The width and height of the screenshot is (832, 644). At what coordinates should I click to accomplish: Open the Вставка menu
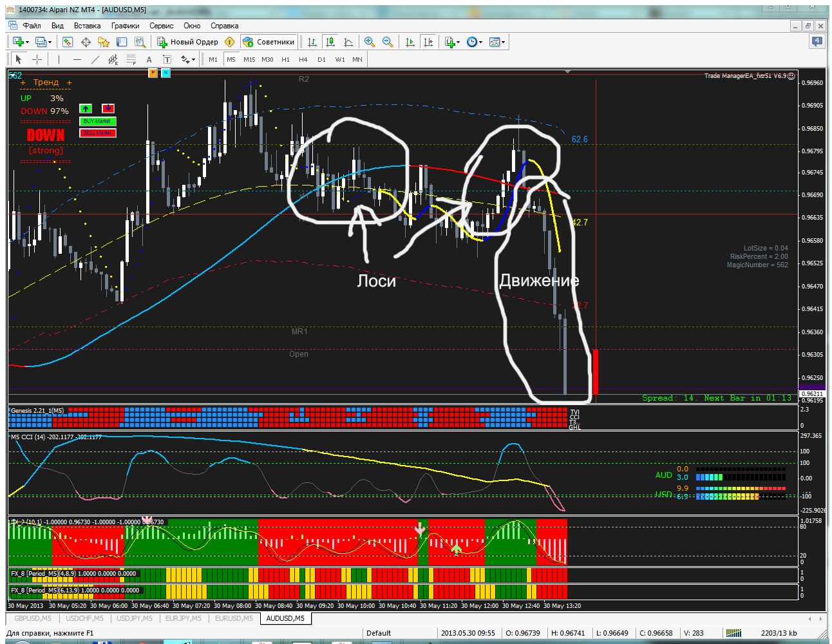tap(87, 26)
